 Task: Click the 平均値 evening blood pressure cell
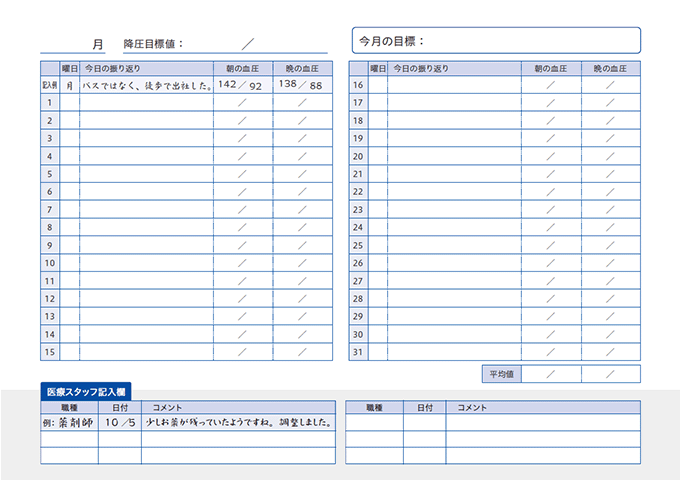(x=610, y=374)
